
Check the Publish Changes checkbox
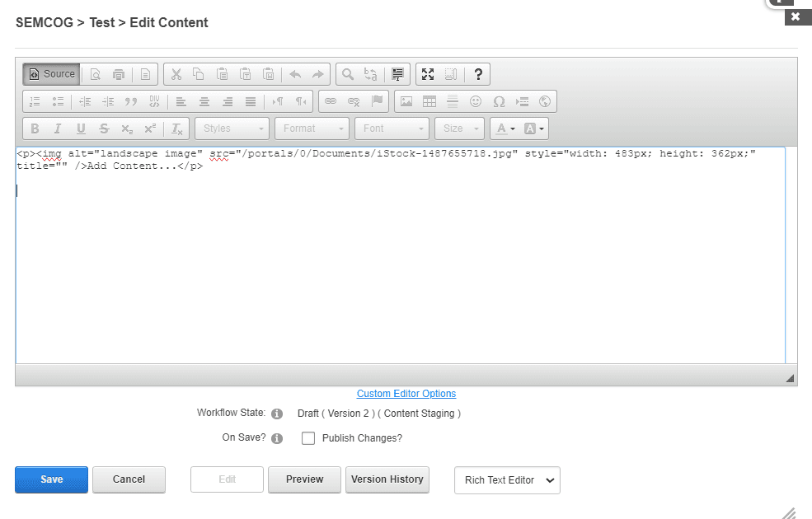[308, 437]
